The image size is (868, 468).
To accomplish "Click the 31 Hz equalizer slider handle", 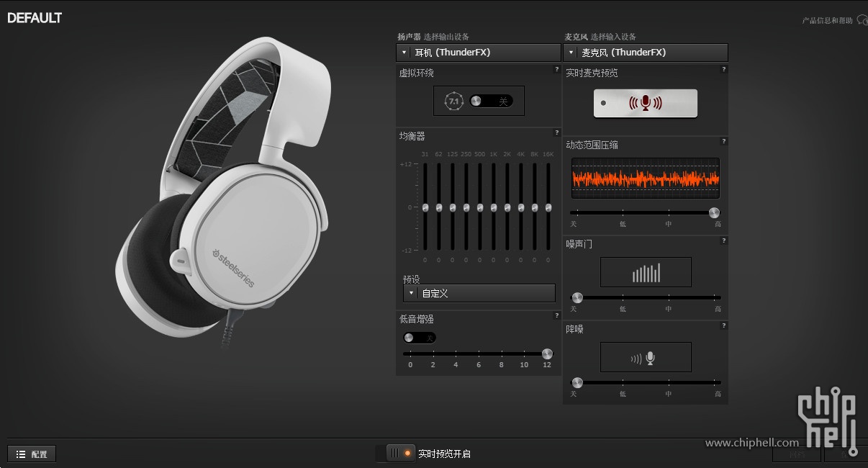I will click(x=425, y=207).
